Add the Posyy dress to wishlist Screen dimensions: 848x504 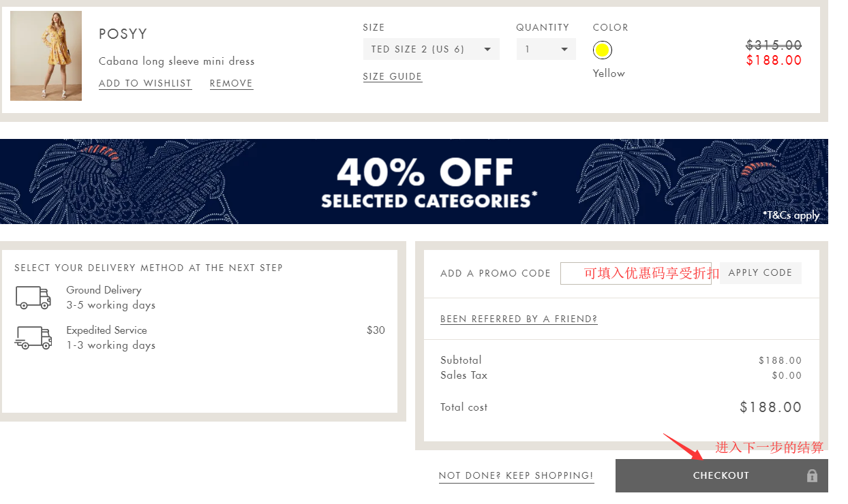(x=145, y=83)
